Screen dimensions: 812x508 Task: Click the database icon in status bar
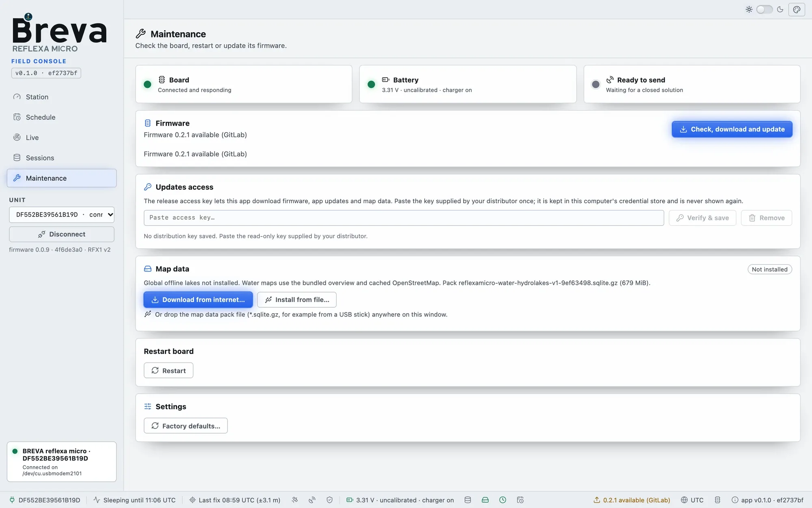coord(468,500)
